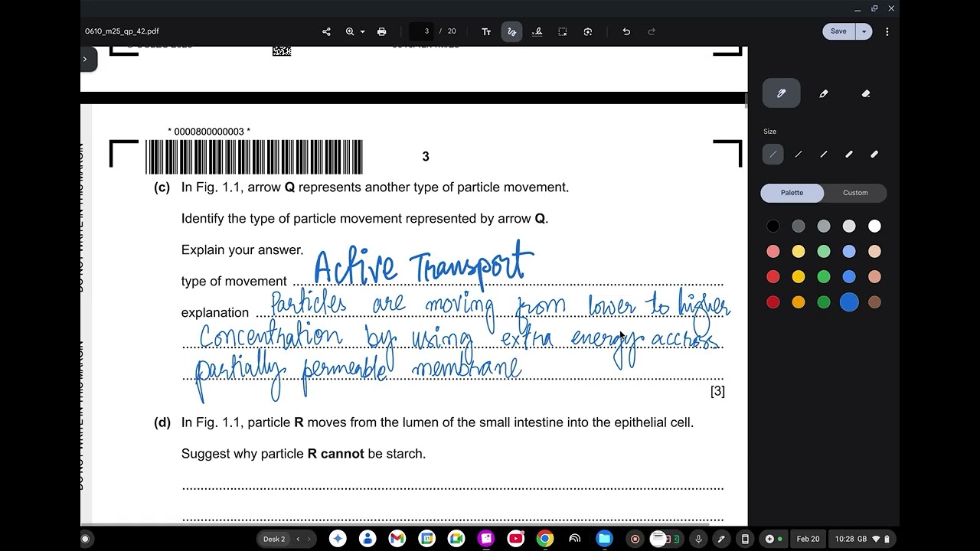This screenshot has width=980, height=551.
Task: Click the 0610_m25_qp_42.pdf file title
Action: coord(122,31)
